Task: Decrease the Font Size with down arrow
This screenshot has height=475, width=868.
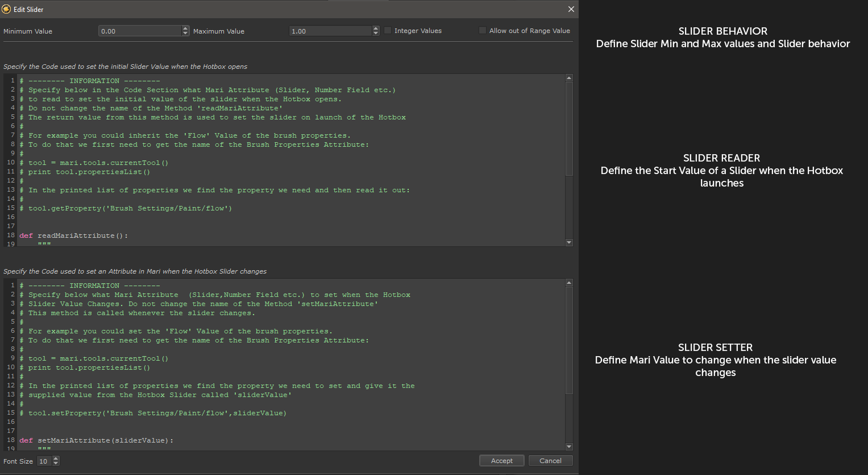Action: [56, 464]
